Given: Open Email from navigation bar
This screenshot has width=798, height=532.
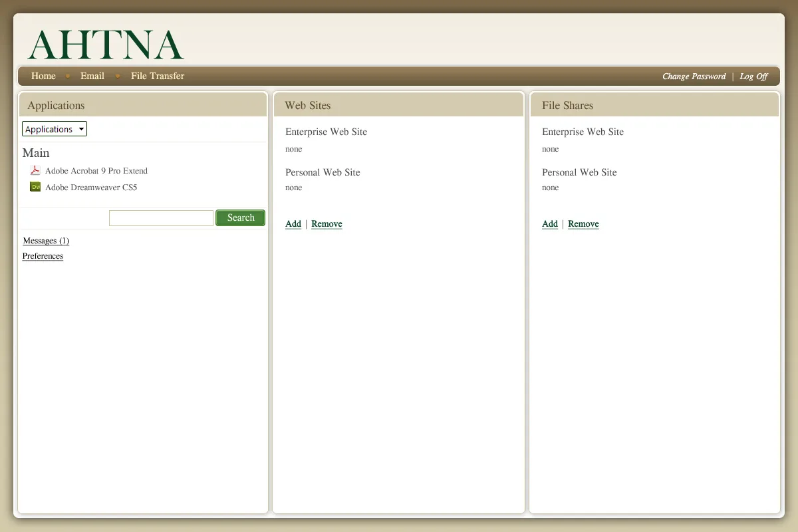Looking at the screenshot, I should tap(92, 76).
